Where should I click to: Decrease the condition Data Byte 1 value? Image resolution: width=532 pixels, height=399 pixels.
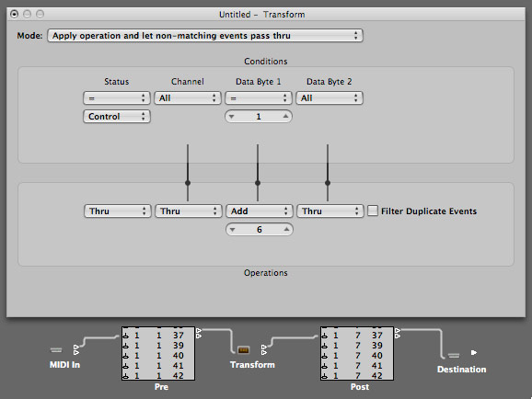point(231,117)
